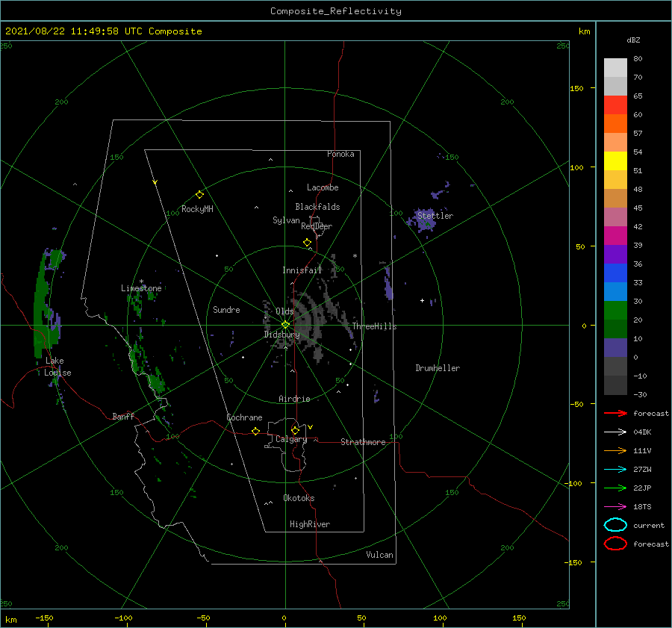
Task: Click the yellow diamond marker above RockyMH
Action: (x=199, y=195)
